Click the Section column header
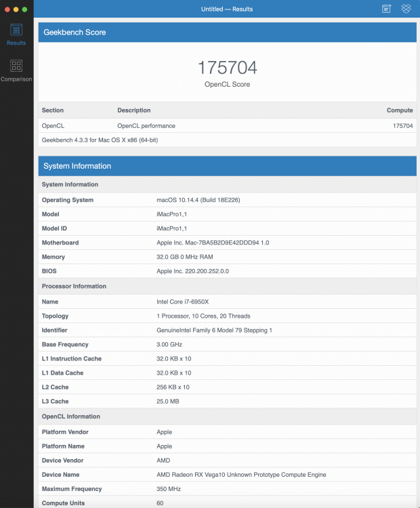 53,110
